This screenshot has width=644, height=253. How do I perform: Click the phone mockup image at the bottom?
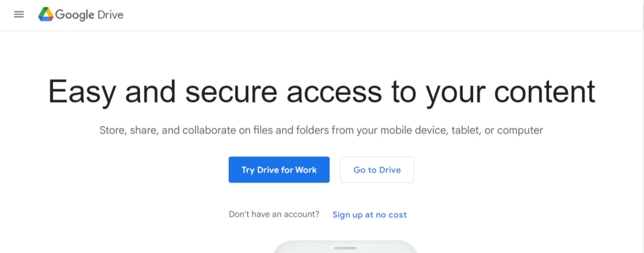345,247
